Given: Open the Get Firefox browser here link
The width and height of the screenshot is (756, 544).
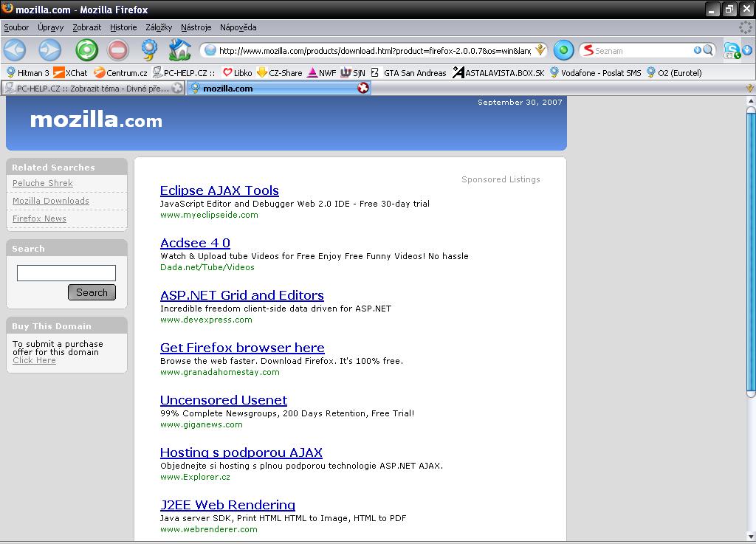Looking at the screenshot, I should 242,348.
